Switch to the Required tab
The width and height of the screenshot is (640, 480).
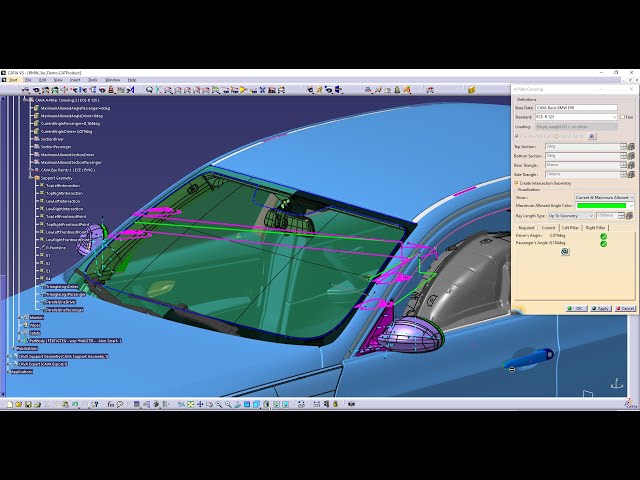tap(526, 228)
